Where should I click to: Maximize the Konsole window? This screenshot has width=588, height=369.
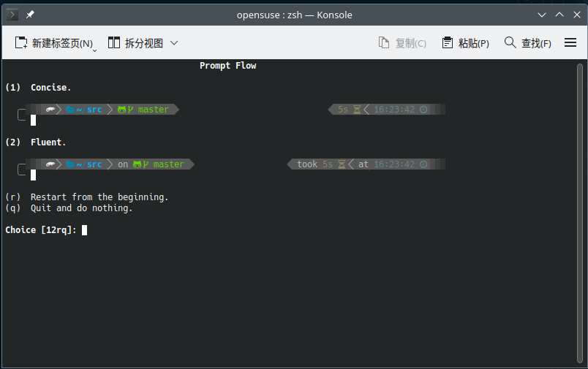(559, 15)
